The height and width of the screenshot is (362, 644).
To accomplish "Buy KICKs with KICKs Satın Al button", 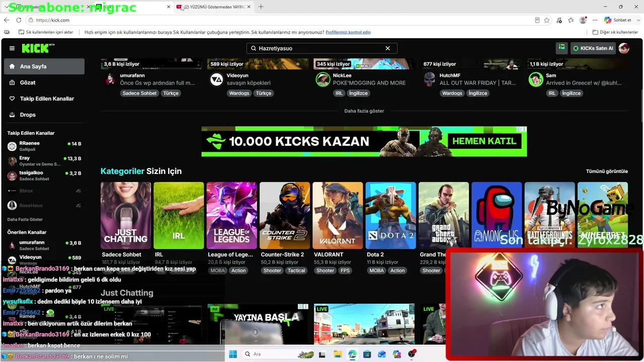I will pyautogui.click(x=594, y=48).
